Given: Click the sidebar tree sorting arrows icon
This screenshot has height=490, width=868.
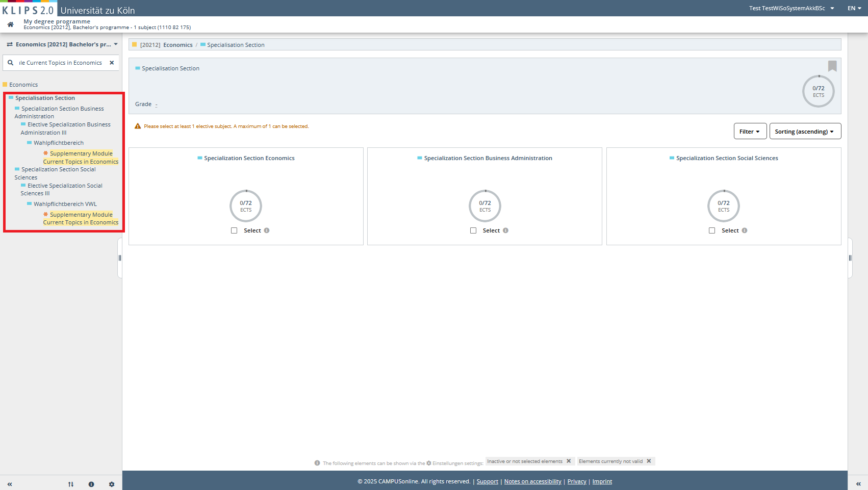Looking at the screenshot, I should point(71,484).
